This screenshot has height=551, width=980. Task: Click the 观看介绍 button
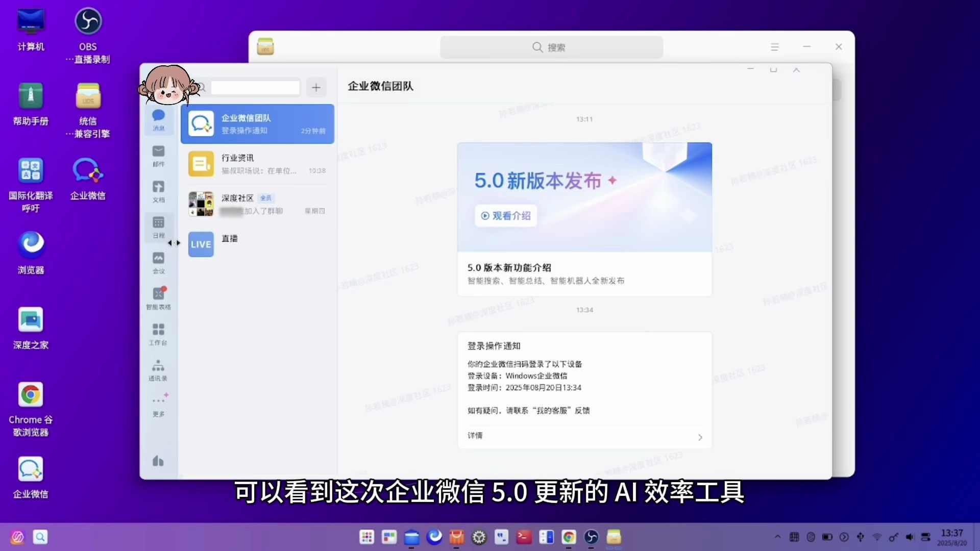coord(506,216)
